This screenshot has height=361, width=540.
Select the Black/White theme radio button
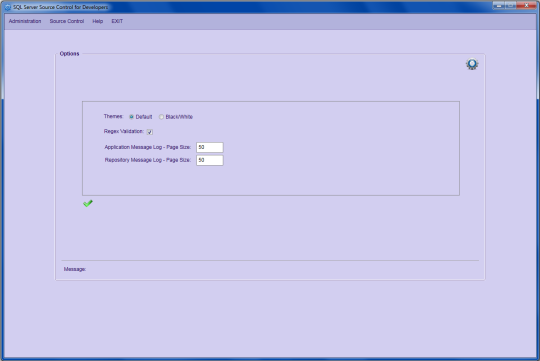coord(161,117)
